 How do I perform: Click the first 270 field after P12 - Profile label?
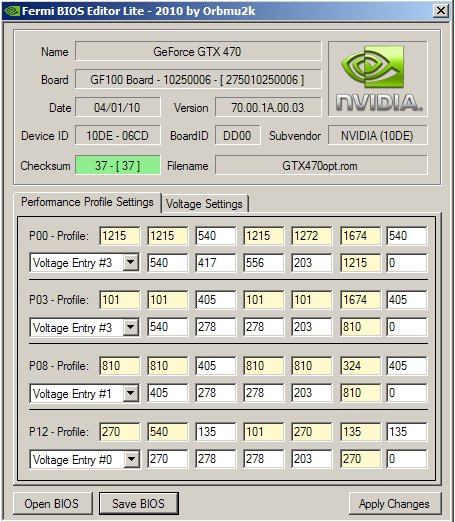(x=120, y=432)
